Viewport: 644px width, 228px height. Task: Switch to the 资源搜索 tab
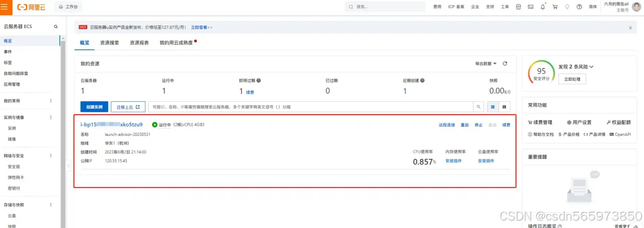[x=109, y=43]
